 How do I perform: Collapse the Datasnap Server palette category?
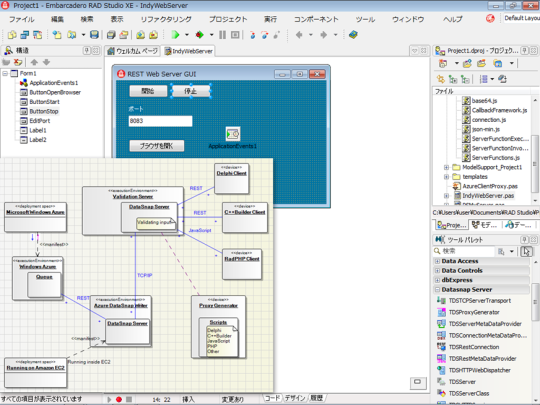coord(437,290)
